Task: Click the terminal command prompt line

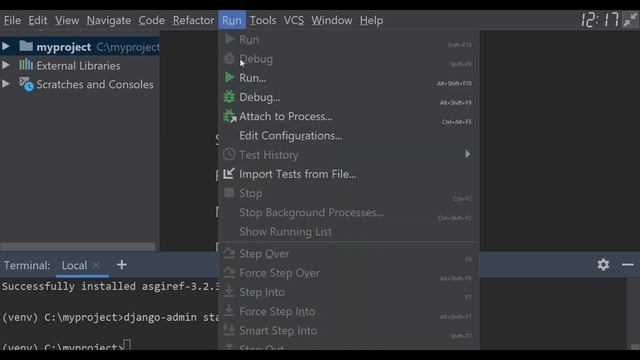Action: pyautogui.click(x=67, y=347)
